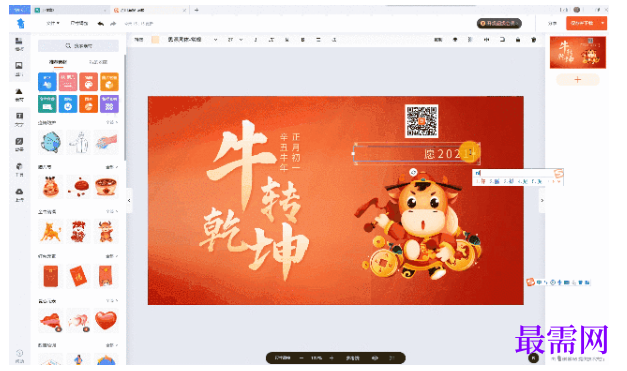The width and height of the screenshot is (627, 371).
Task: Zoom in with the plus button
Action: (x=331, y=358)
